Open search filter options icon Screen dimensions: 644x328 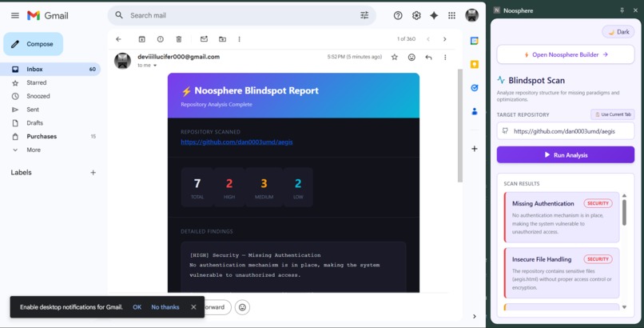click(364, 15)
